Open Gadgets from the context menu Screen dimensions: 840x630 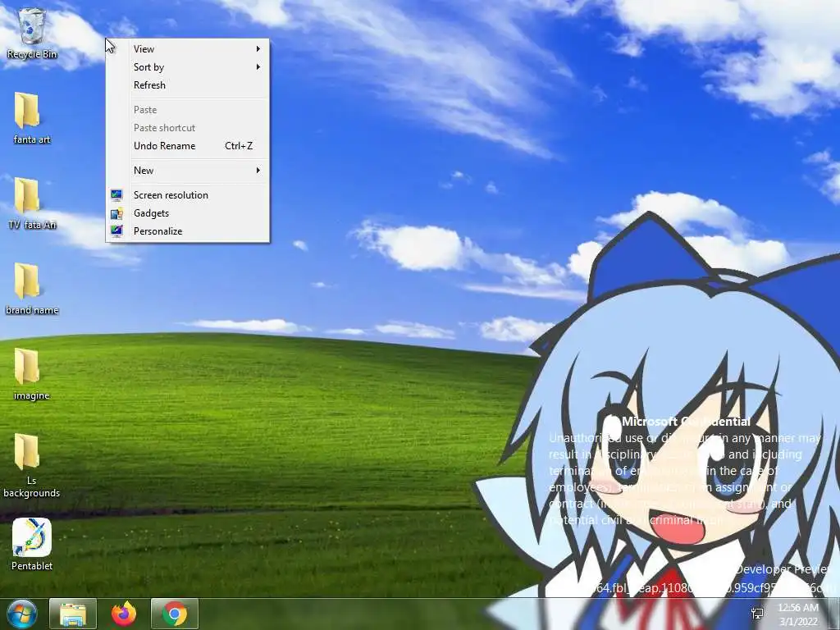pos(188,213)
